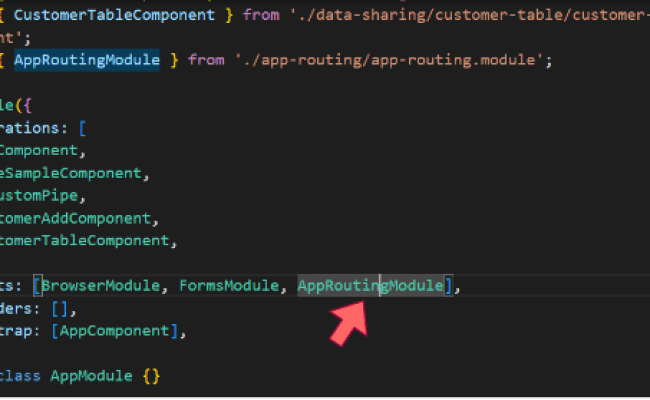650x400 pixels.
Task: Click BrowserModule in the imports array
Action: pos(100,286)
